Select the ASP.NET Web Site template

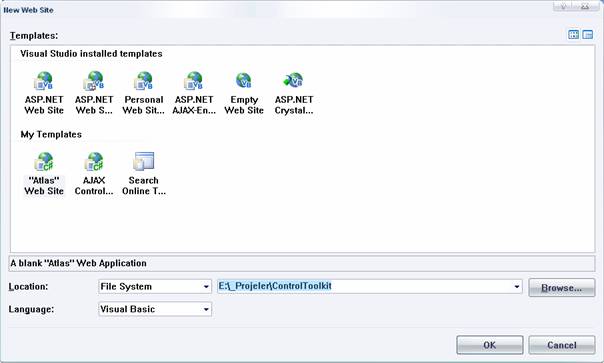44,93
